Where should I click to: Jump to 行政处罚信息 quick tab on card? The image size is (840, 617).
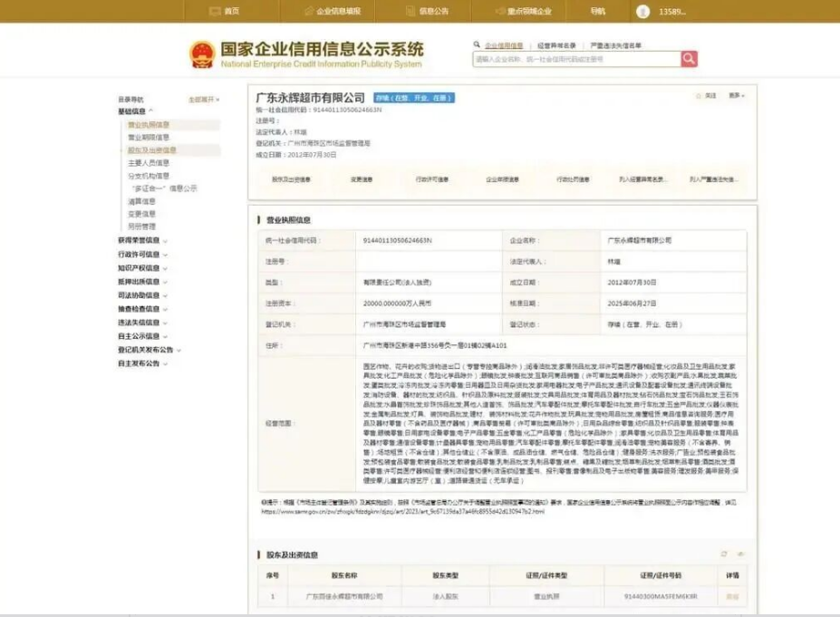tap(573, 179)
